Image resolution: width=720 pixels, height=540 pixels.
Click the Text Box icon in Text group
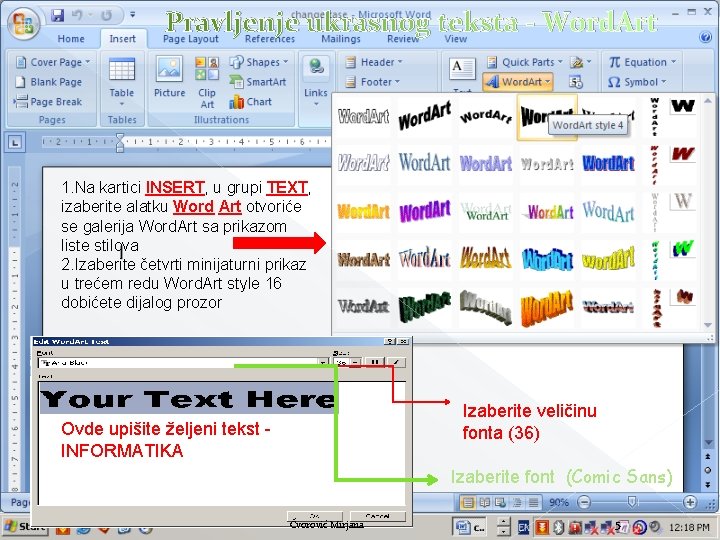462,69
